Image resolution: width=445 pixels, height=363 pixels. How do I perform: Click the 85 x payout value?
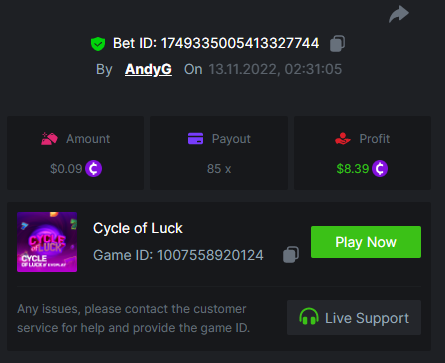click(219, 169)
